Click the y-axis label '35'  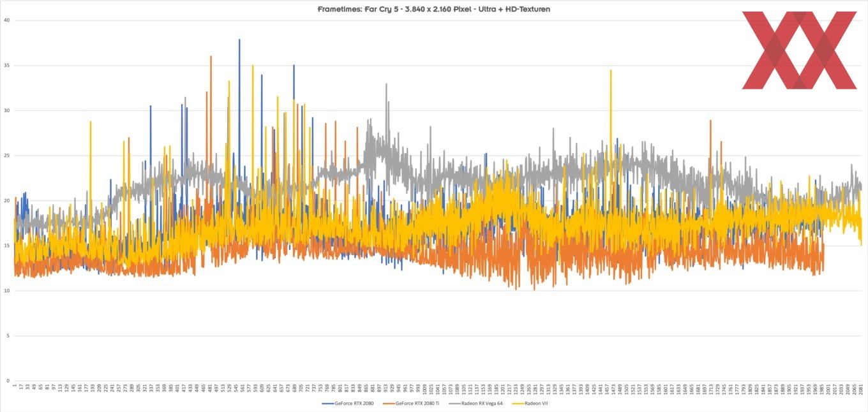6,65
